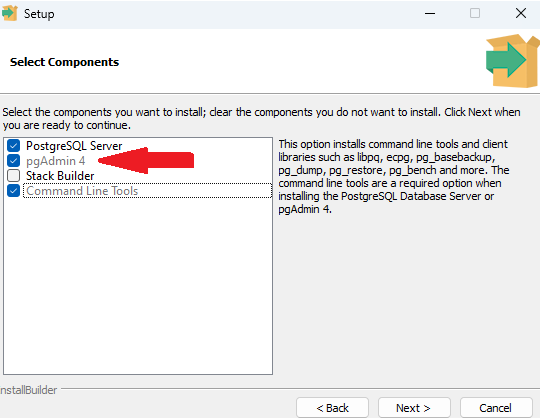Uncheck the PostgreSQL Server checkbox
This screenshot has width=540, height=418.
click(13, 146)
